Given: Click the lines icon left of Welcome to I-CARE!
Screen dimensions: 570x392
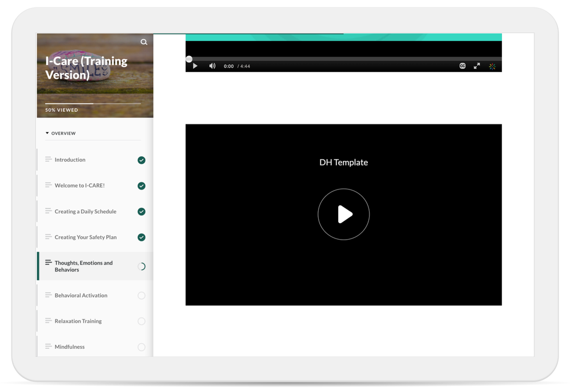Looking at the screenshot, I should 48,185.
